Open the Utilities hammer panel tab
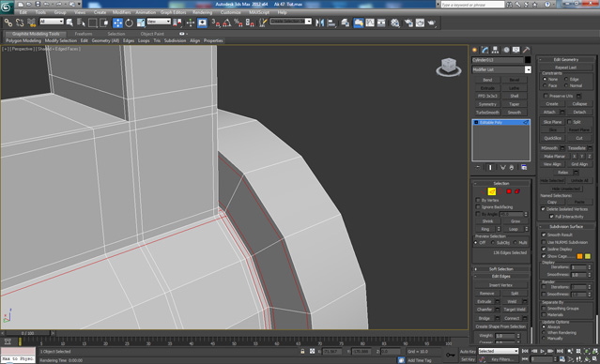The image size is (600, 364). 527,50
